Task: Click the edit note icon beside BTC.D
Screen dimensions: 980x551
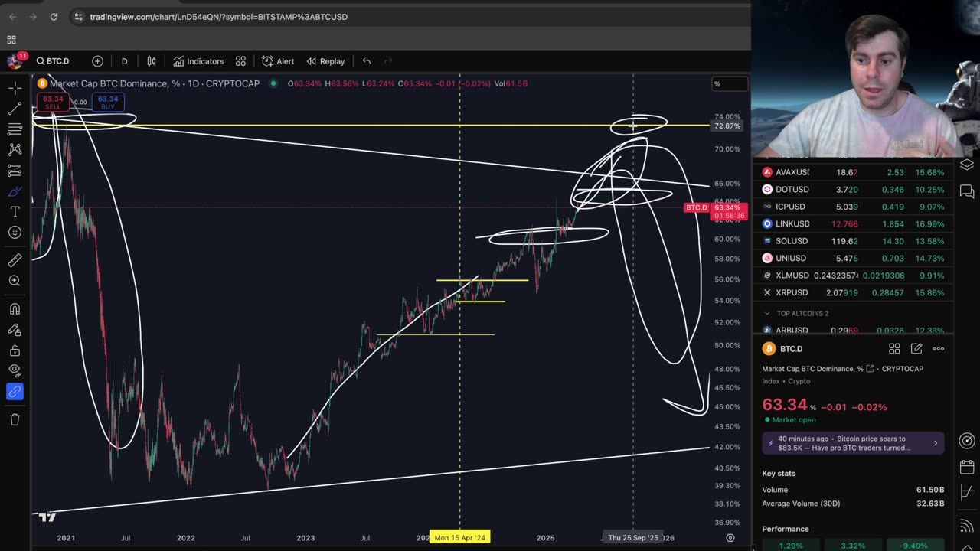Action: [x=916, y=349]
